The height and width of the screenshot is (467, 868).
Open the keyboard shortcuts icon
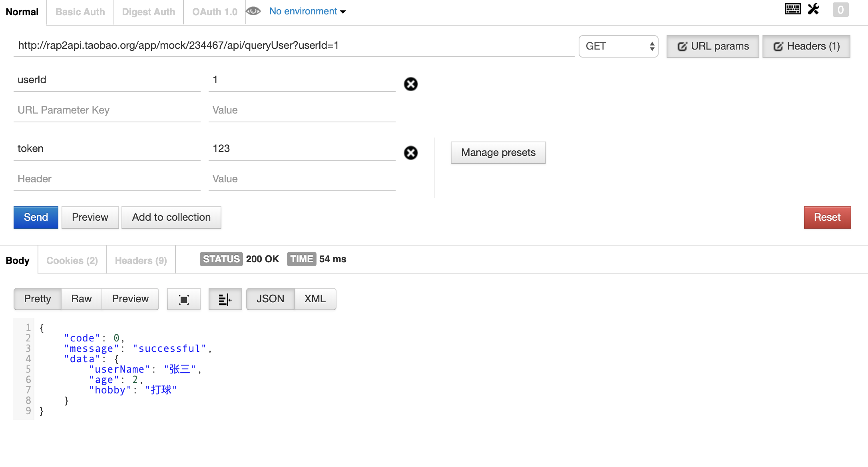pyautogui.click(x=792, y=9)
